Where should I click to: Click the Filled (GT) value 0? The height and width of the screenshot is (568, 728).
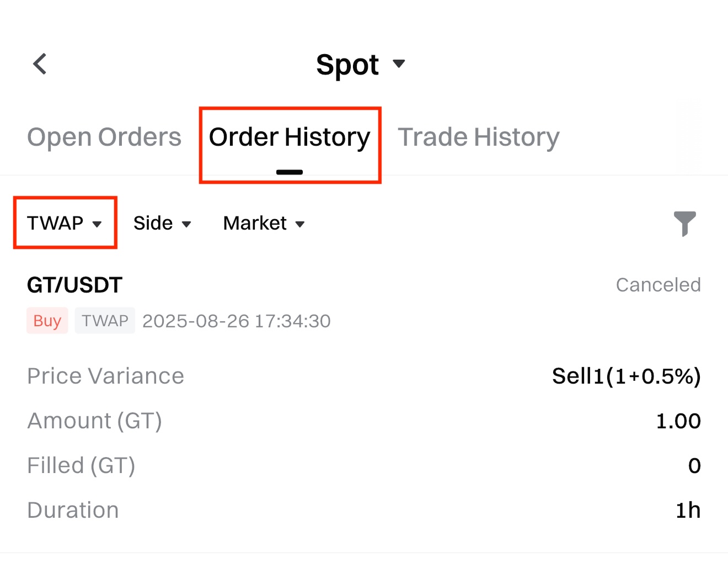694,466
